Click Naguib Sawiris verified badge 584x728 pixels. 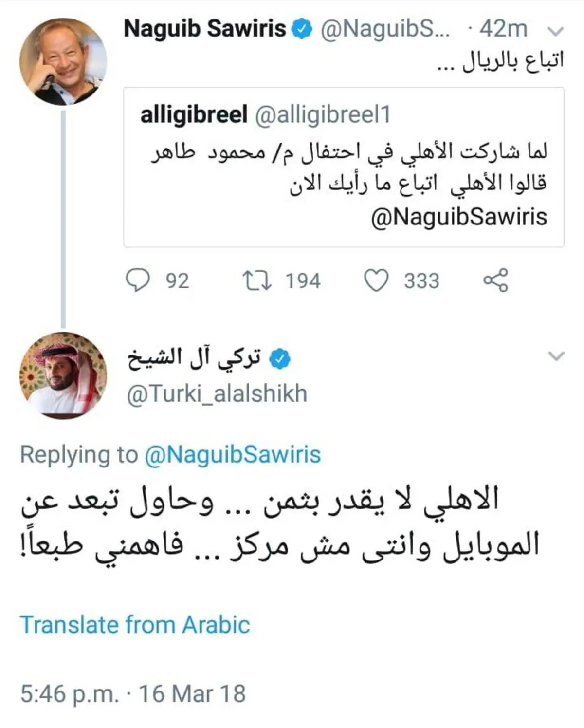point(302,29)
